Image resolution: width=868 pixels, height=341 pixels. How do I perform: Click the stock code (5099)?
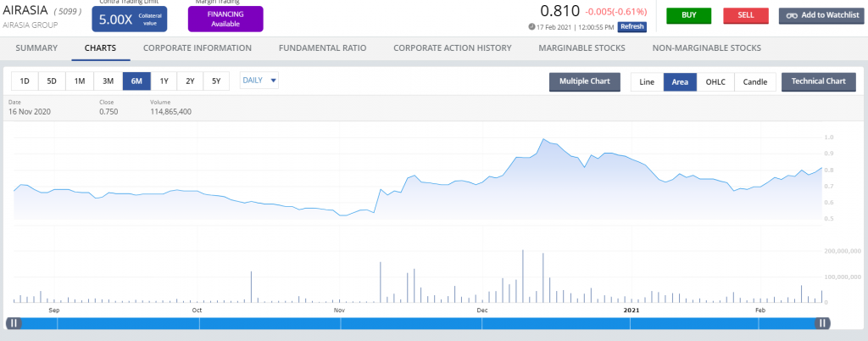(68, 11)
